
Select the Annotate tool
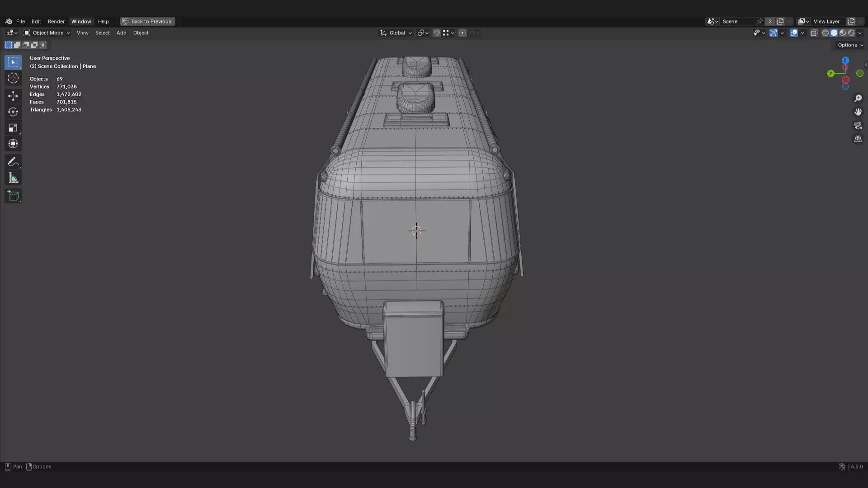tap(13, 162)
